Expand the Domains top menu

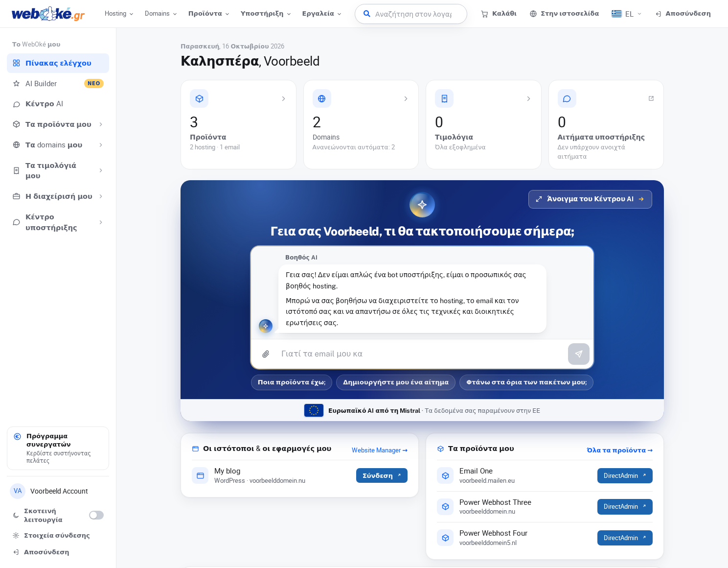click(160, 14)
